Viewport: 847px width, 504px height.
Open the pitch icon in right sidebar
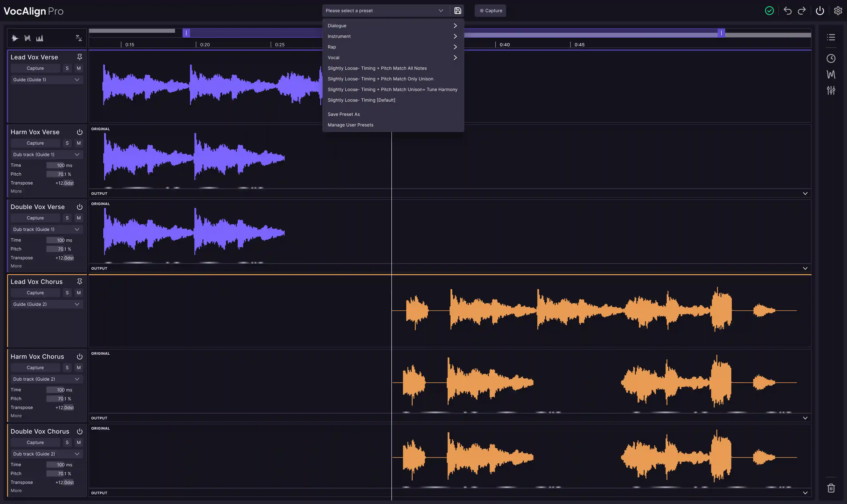tap(831, 74)
